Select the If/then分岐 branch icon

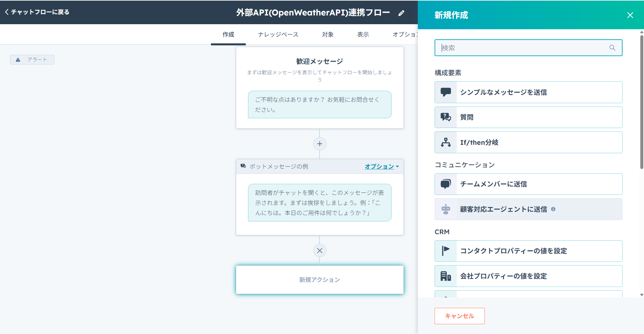446,142
